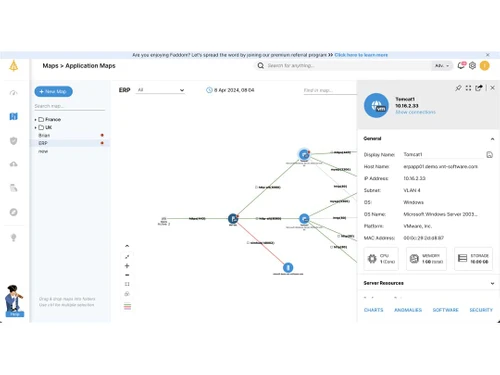Expand the details panel to fullscreen
The image size is (500, 375).
[468, 88]
